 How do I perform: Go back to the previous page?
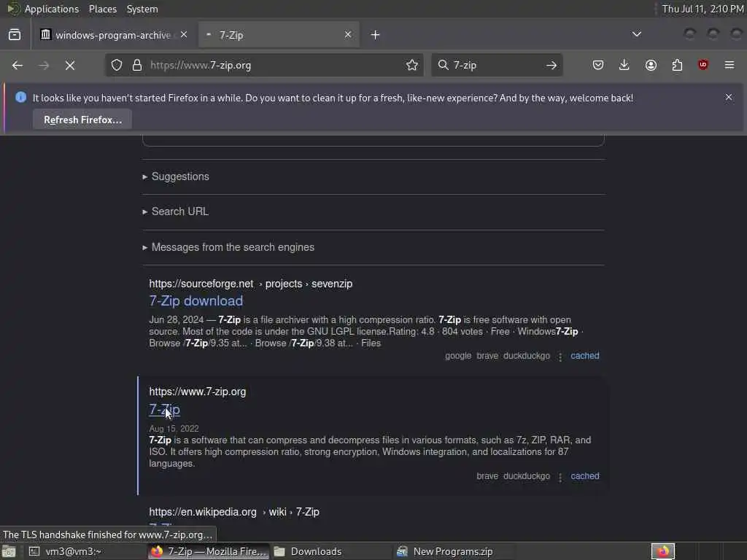tap(18, 65)
